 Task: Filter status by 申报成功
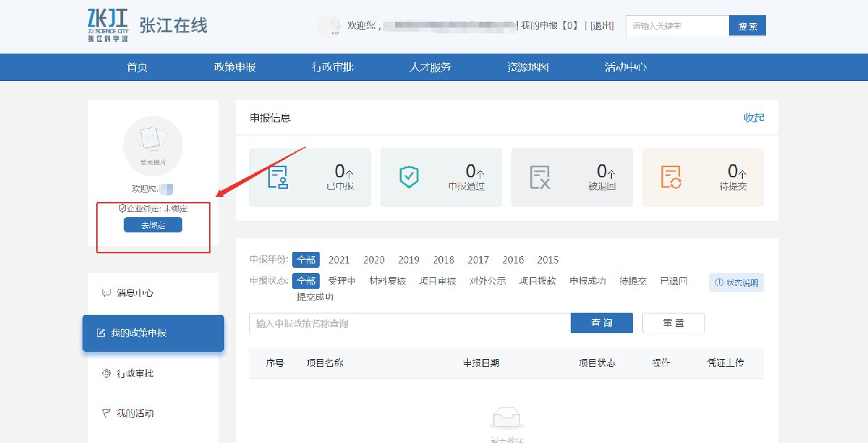[x=587, y=281]
